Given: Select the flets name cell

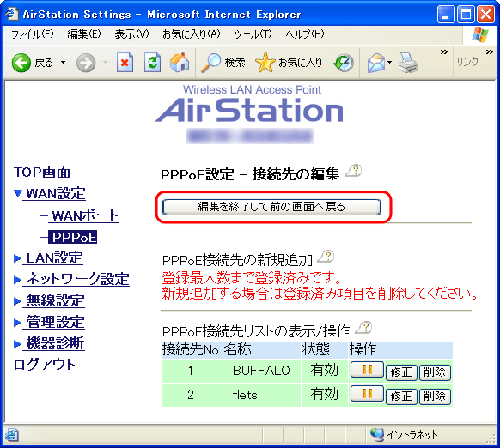Looking at the screenshot, I should (x=262, y=395).
